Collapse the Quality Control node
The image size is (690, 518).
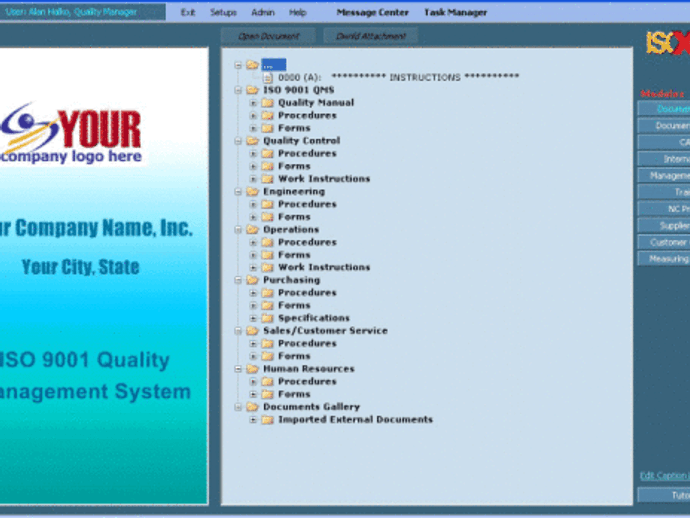click(238, 141)
